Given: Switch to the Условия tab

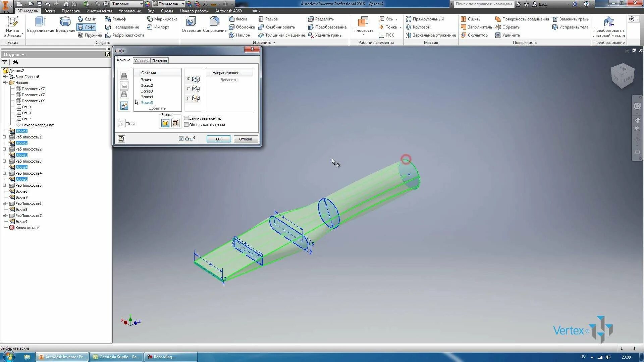Looking at the screenshot, I should [x=141, y=61].
